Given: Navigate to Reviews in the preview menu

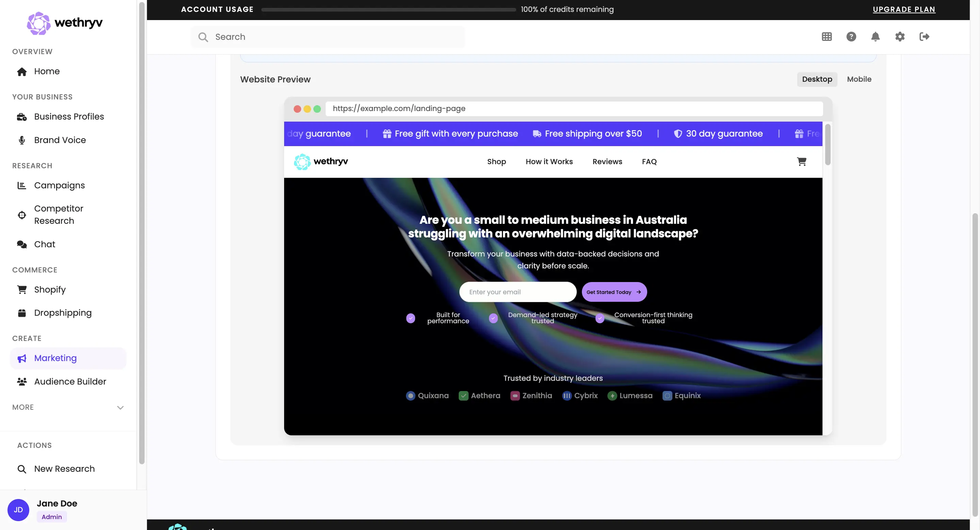Looking at the screenshot, I should 607,161.
